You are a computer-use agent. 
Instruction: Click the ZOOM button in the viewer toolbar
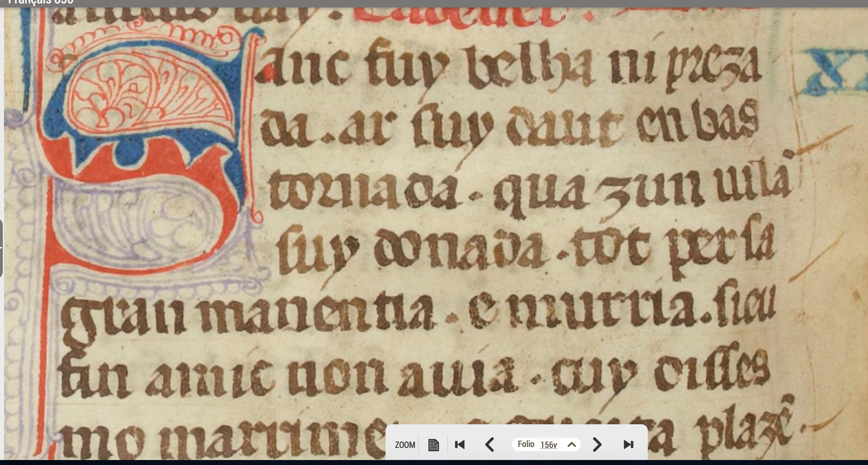click(405, 445)
